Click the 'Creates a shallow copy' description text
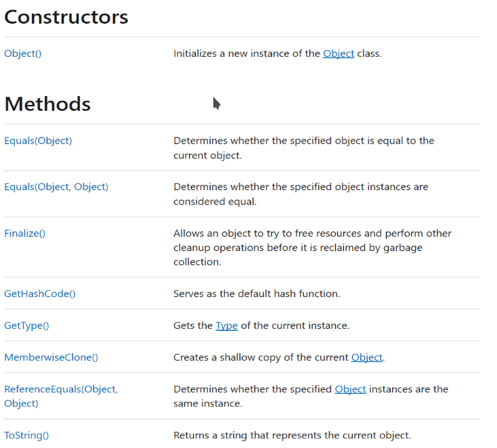 [261, 357]
